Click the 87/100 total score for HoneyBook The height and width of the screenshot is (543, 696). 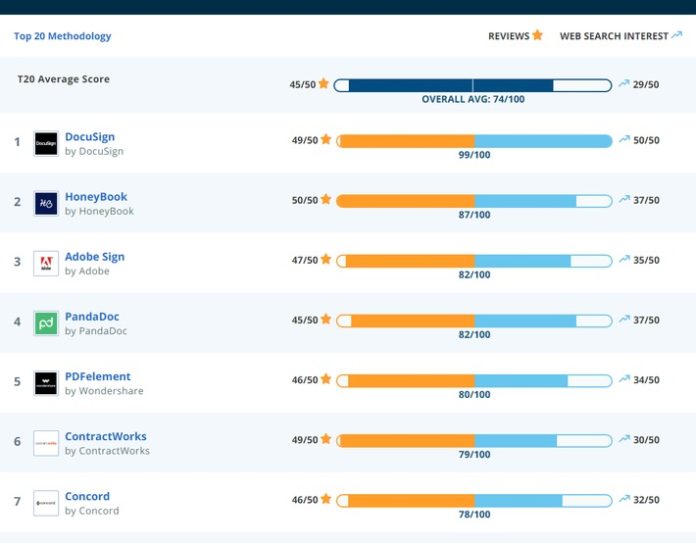click(x=475, y=215)
